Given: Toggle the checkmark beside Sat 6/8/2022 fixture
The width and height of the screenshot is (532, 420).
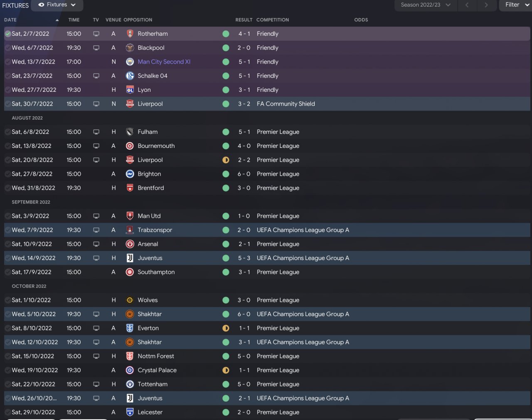Looking at the screenshot, I should [x=8, y=132].
